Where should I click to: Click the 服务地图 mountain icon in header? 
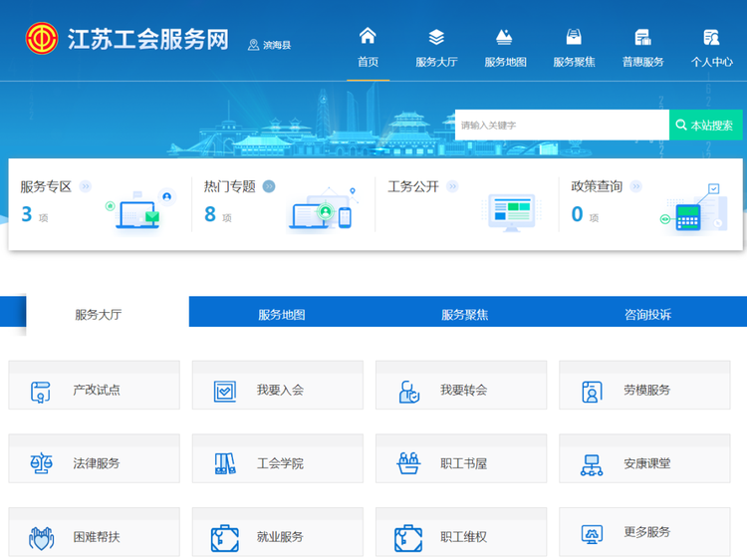tap(504, 37)
